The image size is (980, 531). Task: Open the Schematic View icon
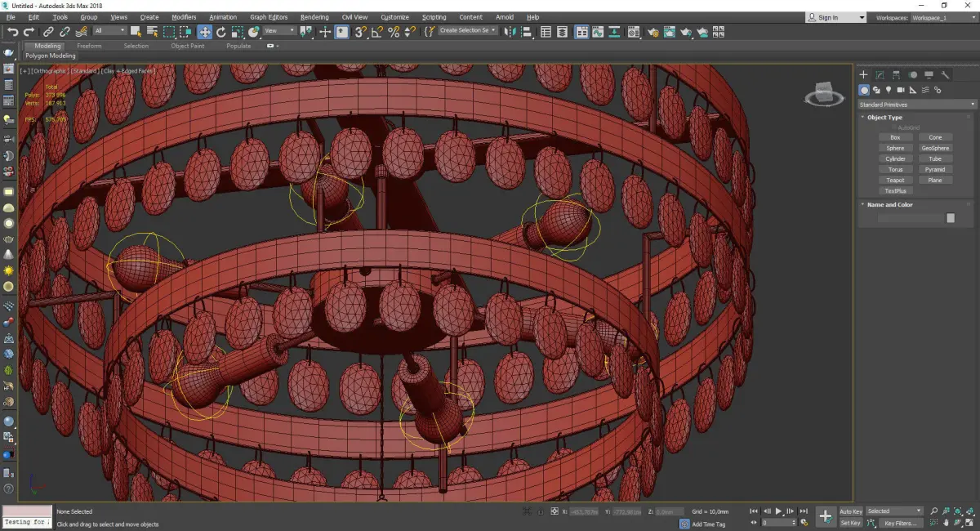616,32
